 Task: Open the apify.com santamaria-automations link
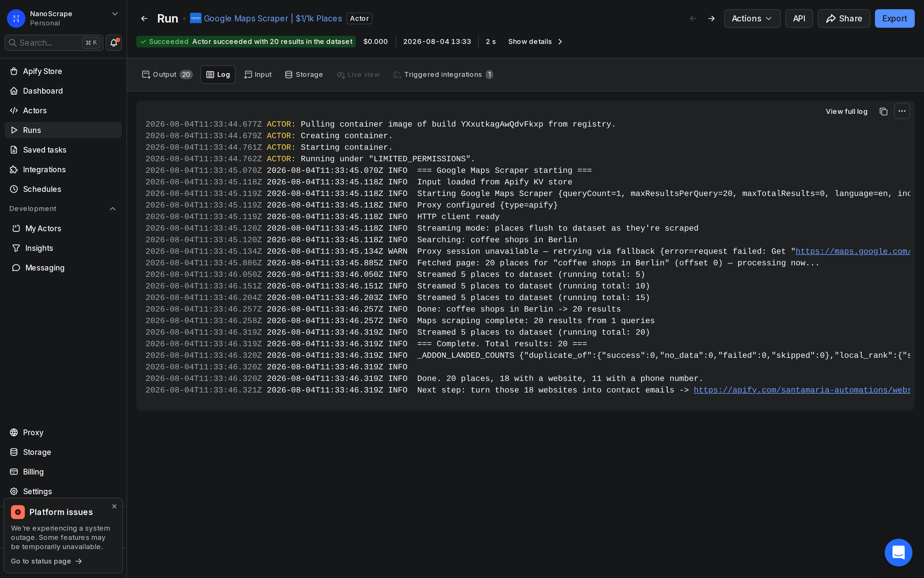pyautogui.click(x=802, y=390)
